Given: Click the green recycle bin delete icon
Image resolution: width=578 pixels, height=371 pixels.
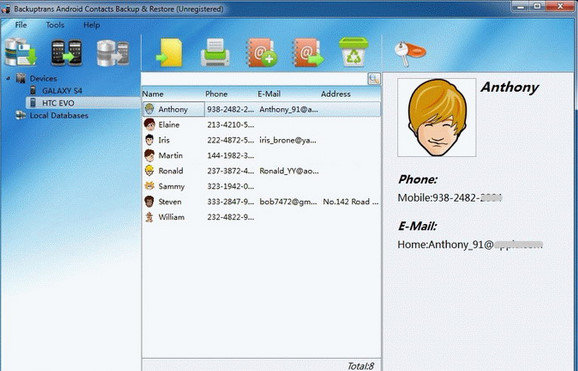Looking at the screenshot, I should [354, 52].
